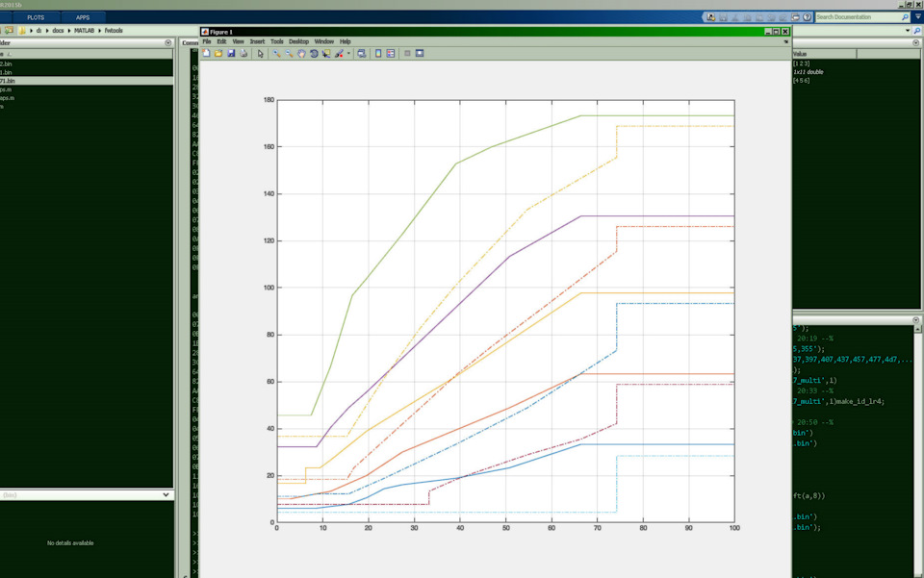Click the Hide Plot Tools icon
This screenshot has width=924, height=578.
tap(407, 54)
